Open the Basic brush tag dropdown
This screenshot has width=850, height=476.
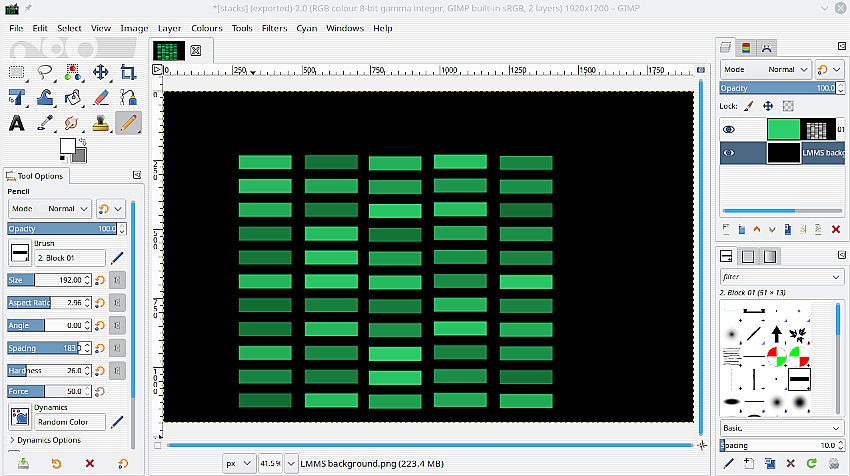point(781,428)
